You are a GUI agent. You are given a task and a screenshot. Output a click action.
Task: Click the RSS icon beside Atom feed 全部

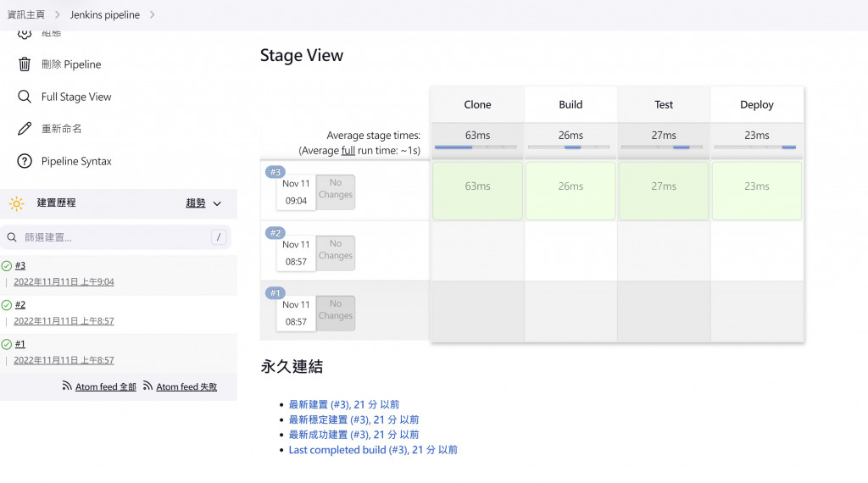67,386
